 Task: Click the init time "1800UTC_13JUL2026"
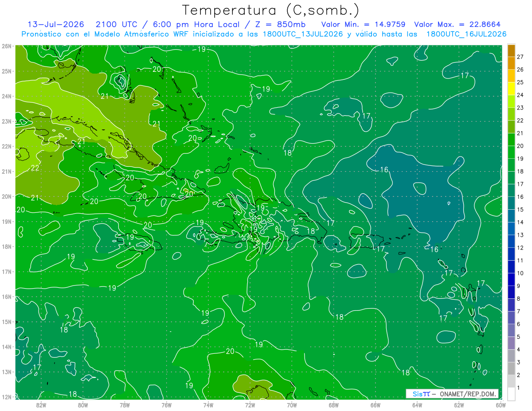point(302,34)
